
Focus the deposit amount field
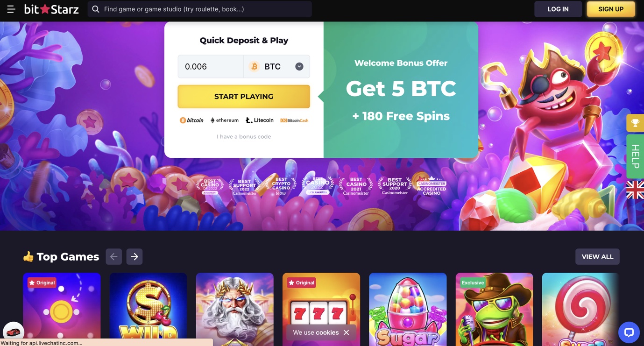[x=211, y=66]
